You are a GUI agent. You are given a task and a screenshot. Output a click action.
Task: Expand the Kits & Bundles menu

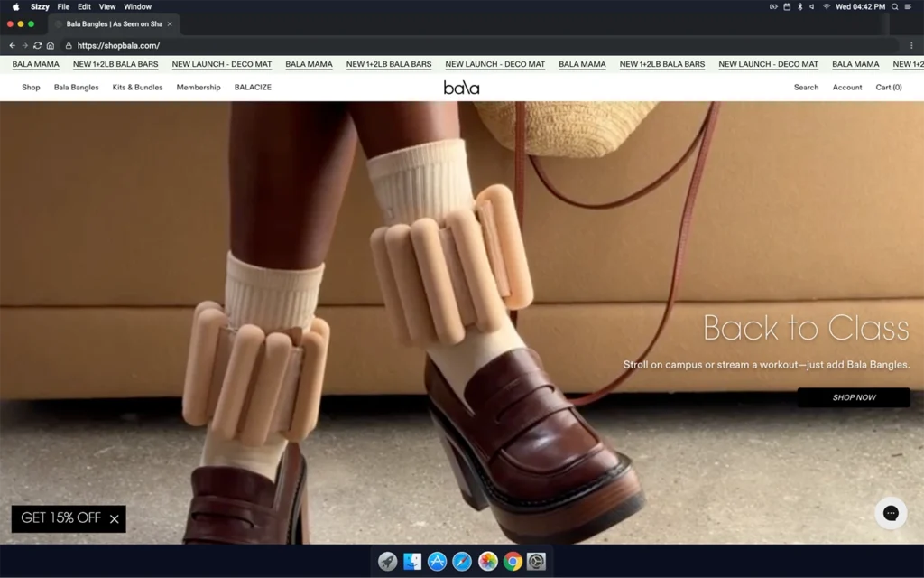point(137,88)
